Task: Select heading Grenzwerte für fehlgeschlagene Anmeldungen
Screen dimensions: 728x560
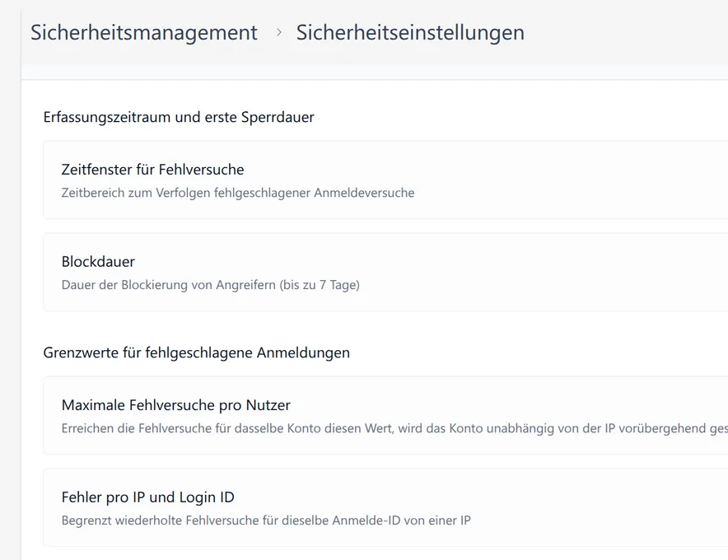Action: point(196,352)
